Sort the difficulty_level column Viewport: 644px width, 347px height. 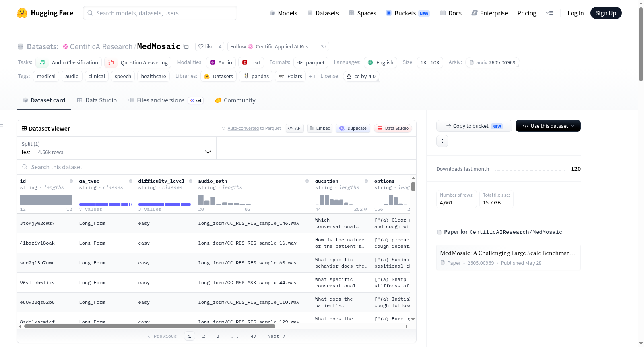coord(190,181)
